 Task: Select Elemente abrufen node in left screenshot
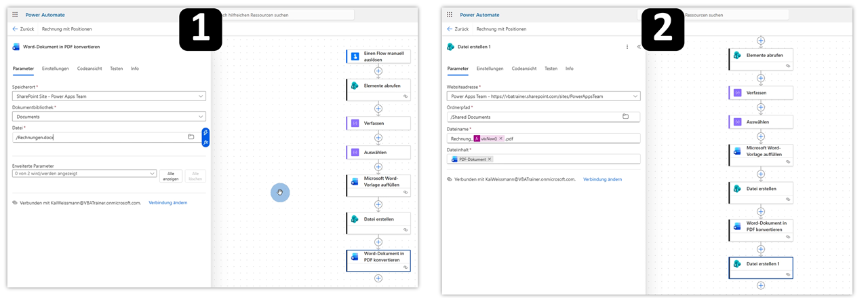tap(378, 90)
